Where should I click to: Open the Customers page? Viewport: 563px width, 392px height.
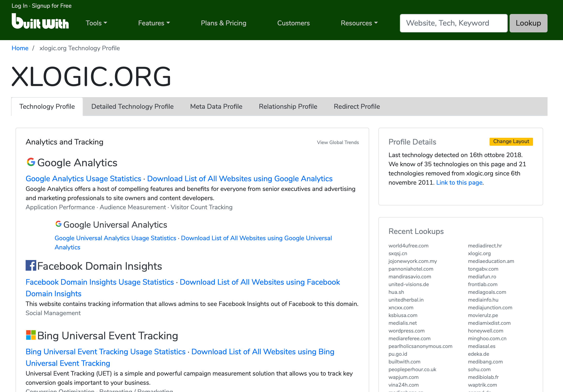coord(294,23)
